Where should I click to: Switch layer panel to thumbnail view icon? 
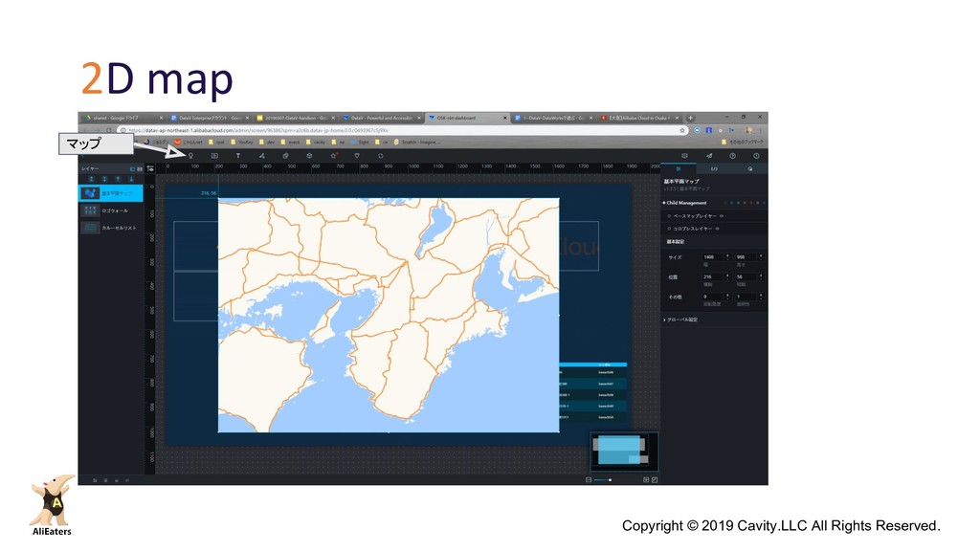(x=132, y=168)
